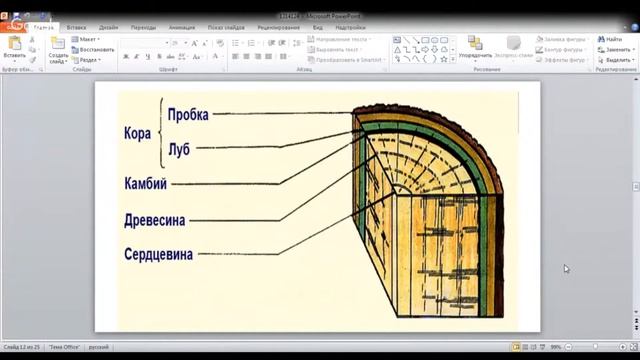Open Change Case (Aa) dropdown

coord(198,56)
